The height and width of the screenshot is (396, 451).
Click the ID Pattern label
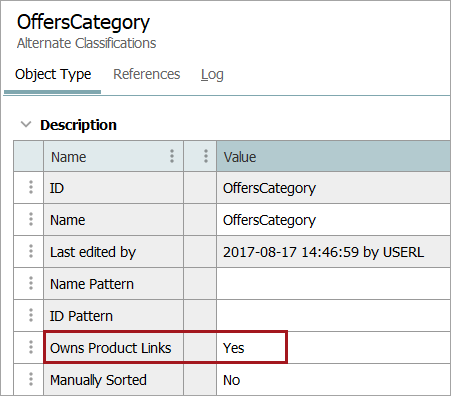[x=81, y=316]
